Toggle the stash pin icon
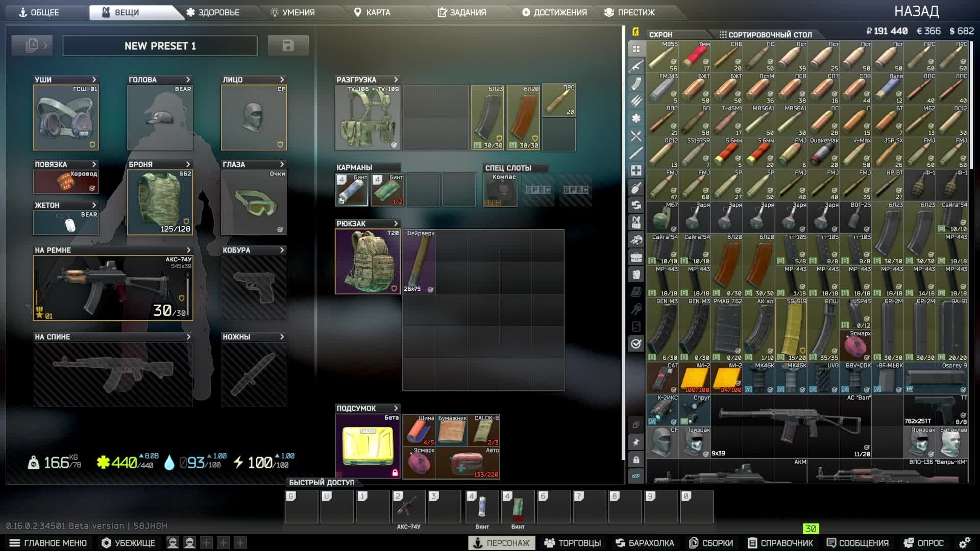 click(x=636, y=442)
